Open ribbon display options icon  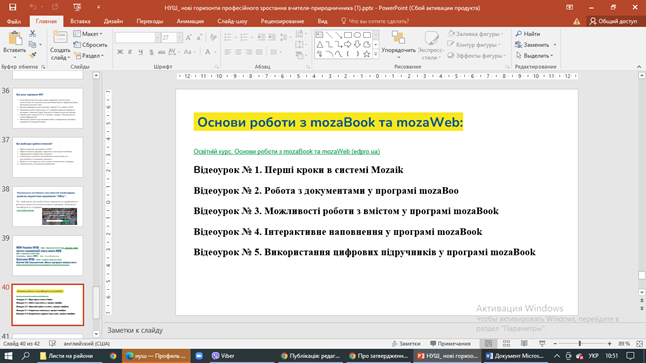click(x=569, y=7)
